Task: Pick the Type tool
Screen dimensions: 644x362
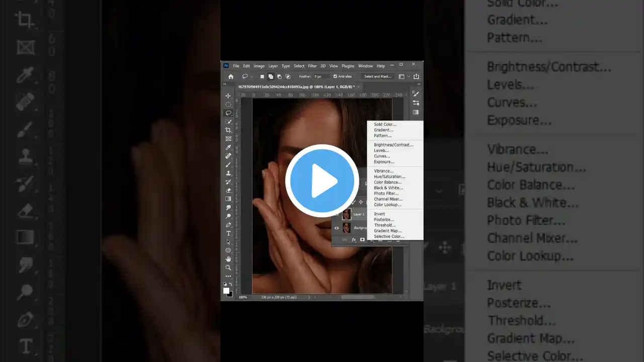Action: [x=228, y=233]
